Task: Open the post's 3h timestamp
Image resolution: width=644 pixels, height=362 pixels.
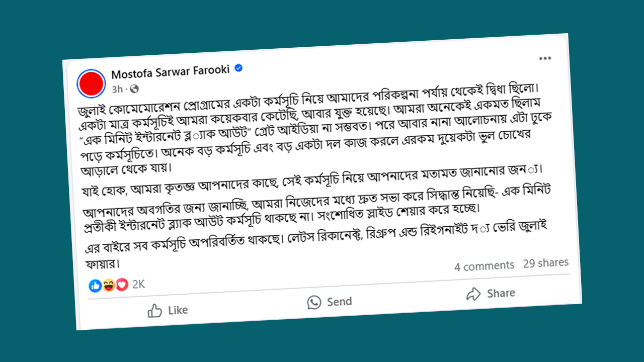Action: coord(117,89)
